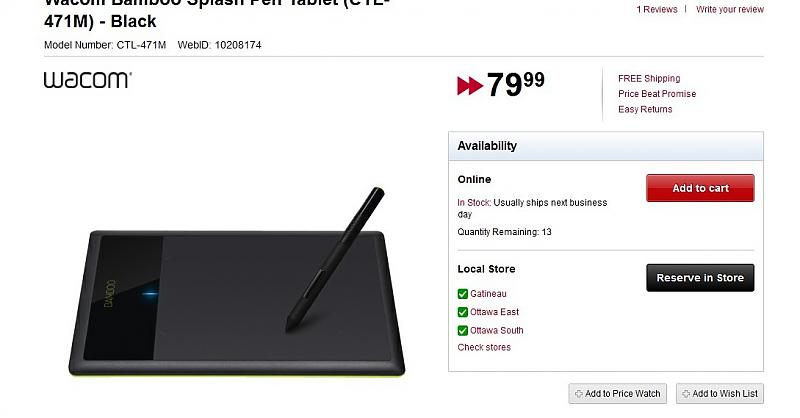Click the Wacom brand logo

coord(88,80)
